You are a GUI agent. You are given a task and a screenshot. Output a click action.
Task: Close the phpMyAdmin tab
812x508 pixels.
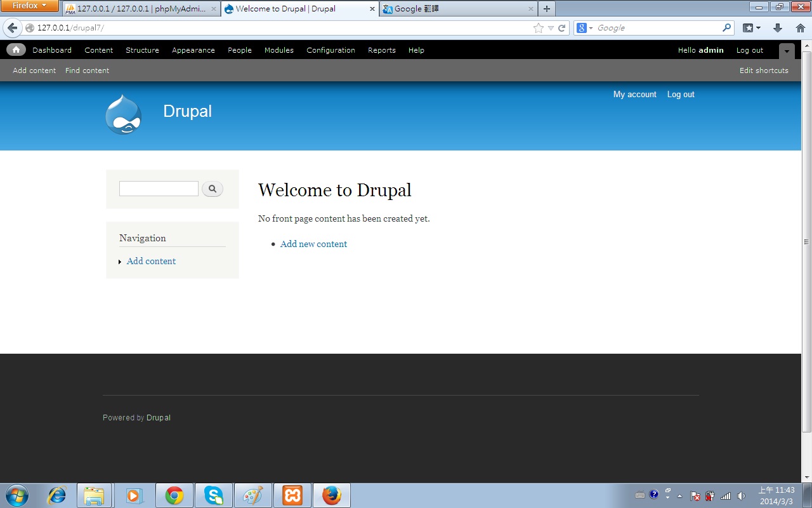tap(214, 9)
